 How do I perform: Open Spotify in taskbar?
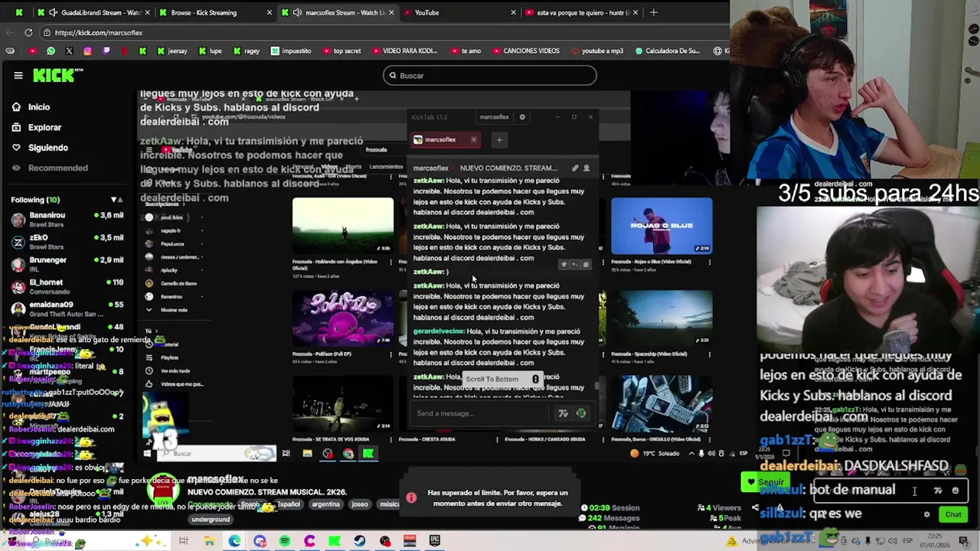pyautogui.click(x=285, y=541)
